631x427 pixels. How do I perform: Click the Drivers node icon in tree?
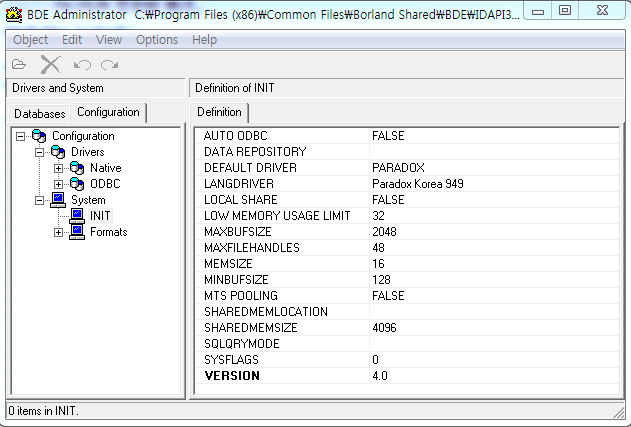point(58,152)
